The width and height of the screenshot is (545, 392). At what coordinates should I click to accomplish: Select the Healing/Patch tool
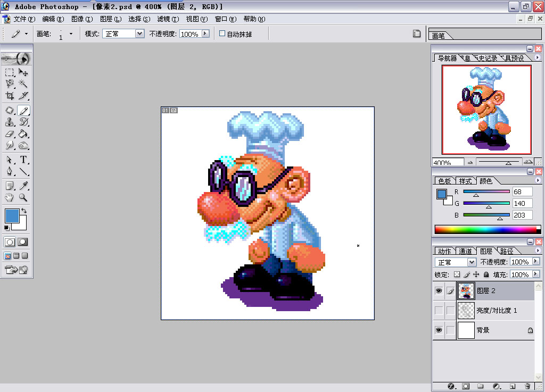(10, 111)
